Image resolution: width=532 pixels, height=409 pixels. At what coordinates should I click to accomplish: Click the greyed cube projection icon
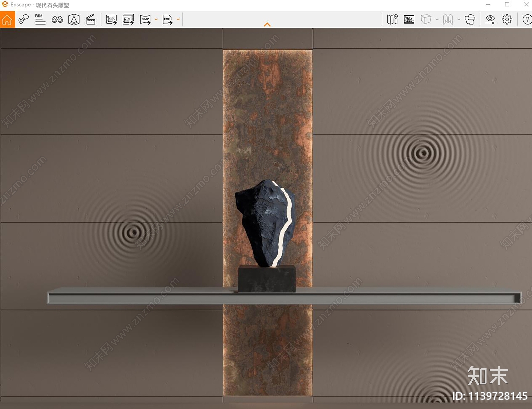click(426, 19)
